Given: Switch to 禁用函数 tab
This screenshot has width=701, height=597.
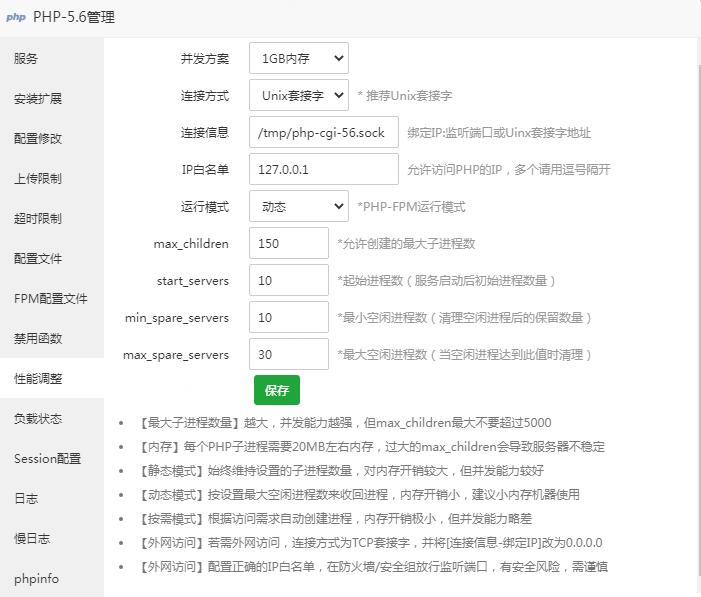Looking at the screenshot, I should 52,339.
